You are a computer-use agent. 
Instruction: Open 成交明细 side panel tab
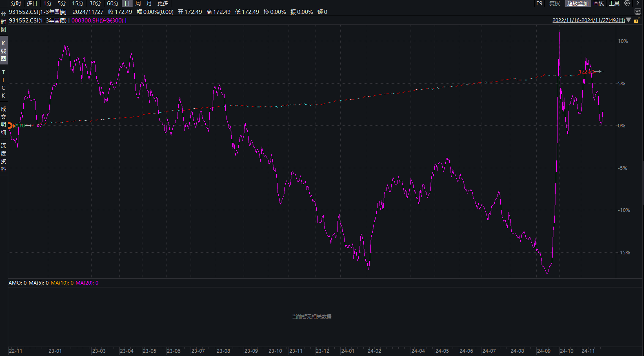[4, 120]
